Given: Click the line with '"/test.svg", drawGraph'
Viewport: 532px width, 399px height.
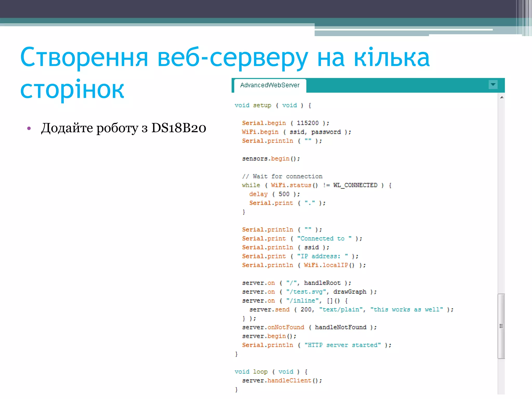Looking at the screenshot, I should coord(309,292).
